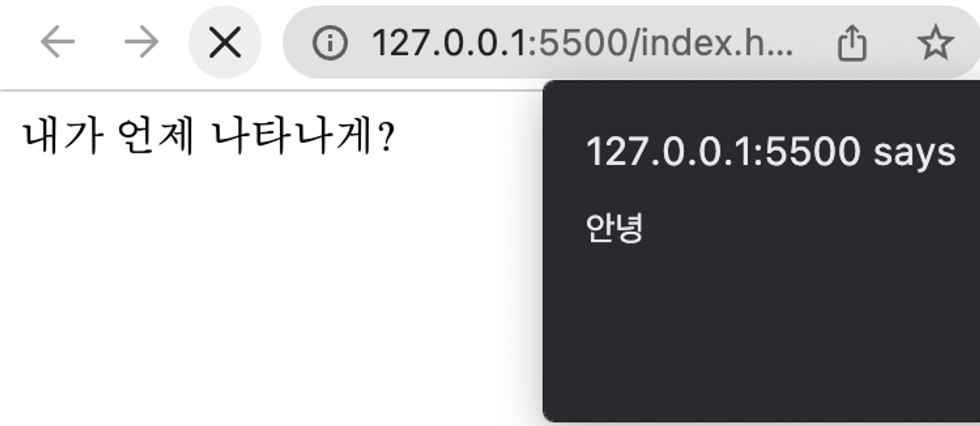Focus the address bar URL text
This screenshot has height=426, width=980.
point(583,43)
